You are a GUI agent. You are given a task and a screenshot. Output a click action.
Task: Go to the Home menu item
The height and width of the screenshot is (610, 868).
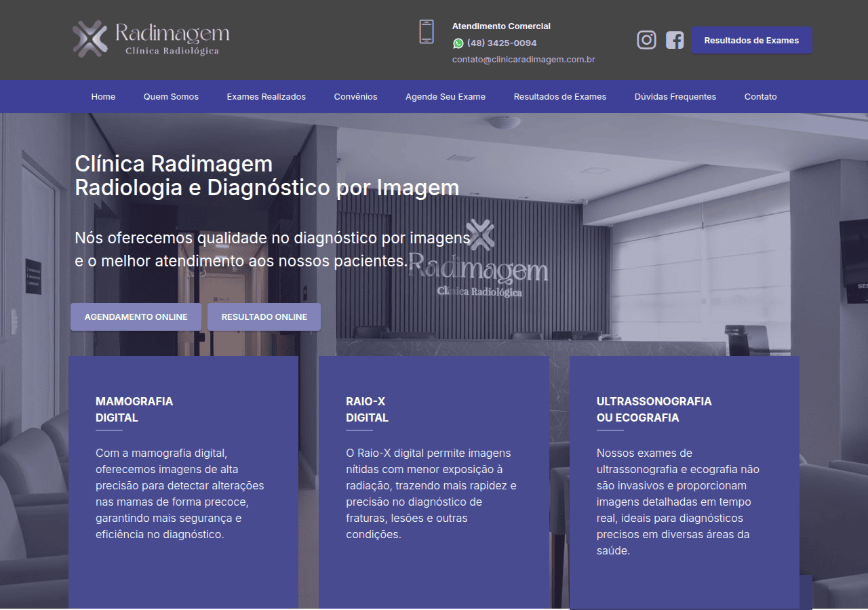[103, 97]
